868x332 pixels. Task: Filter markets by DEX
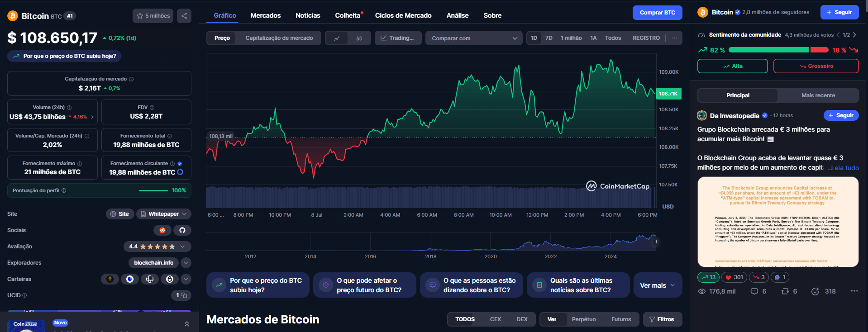(522, 319)
